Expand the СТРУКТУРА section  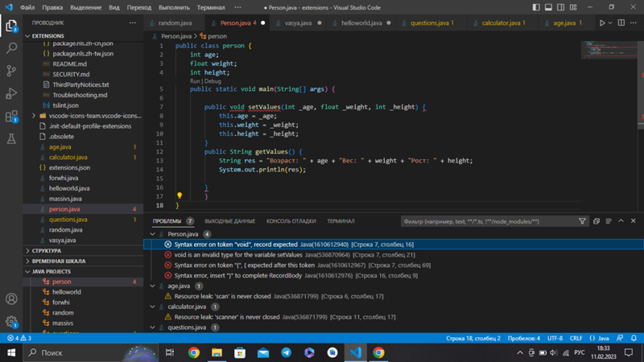click(47, 251)
